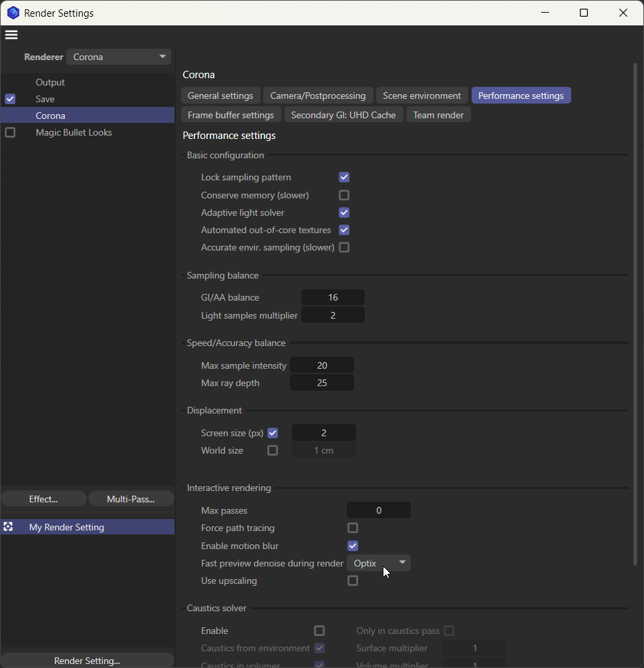Minimize the Render Settings window
This screenshot has height=668, width=644.
(x=544, y=13)
